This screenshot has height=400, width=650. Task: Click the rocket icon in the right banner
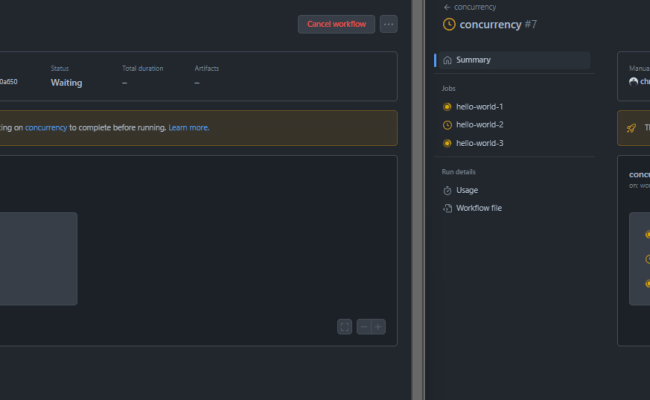[x=631, y=128]
